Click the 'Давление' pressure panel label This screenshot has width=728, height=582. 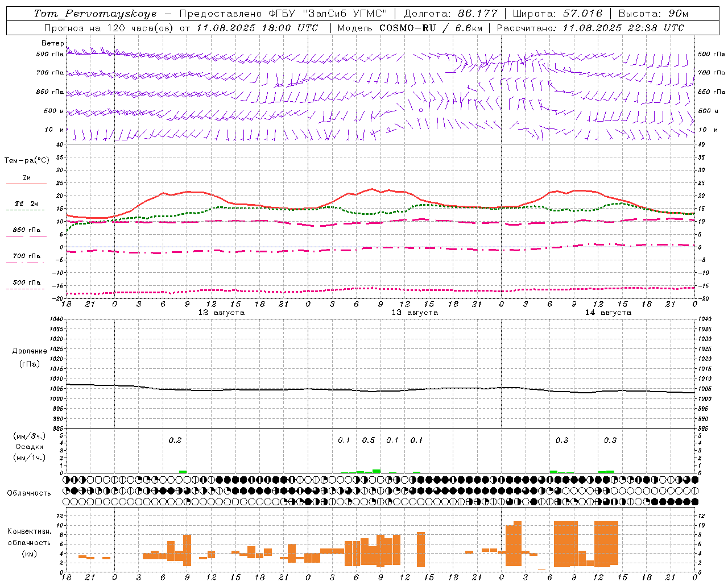pos(30,351)
